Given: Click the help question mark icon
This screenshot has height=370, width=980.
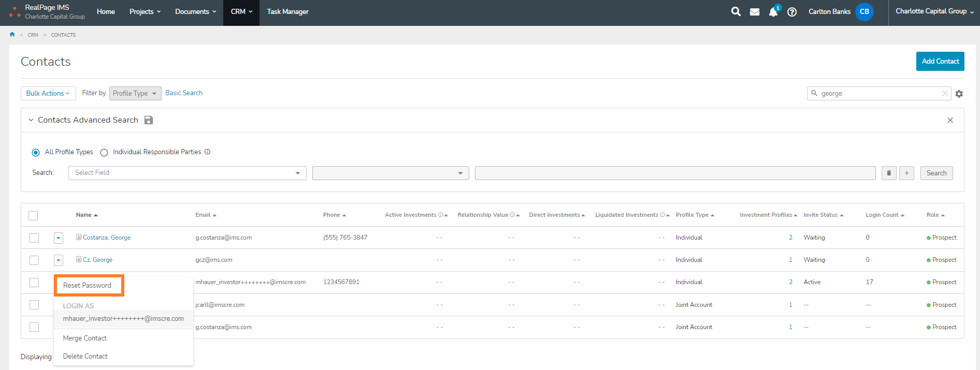Looking at the screenshot, I should point(792,12).
